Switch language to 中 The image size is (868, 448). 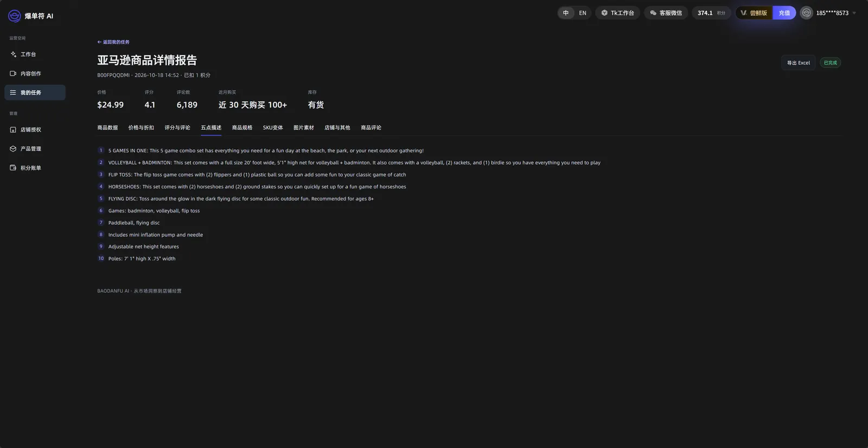pos(566,13)
